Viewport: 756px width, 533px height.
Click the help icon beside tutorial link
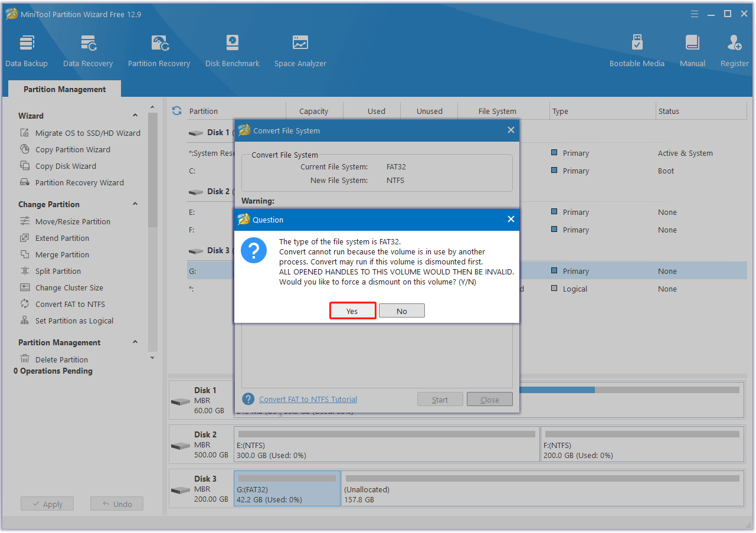click(248, 399)
